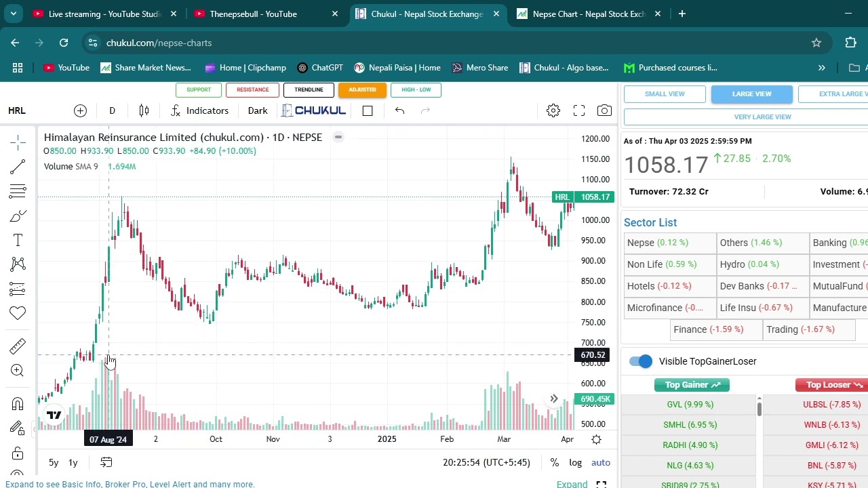Bookmark this page with the star
The width and height of the screenshot is (868, 488).
pyautogui.click(x=816, y=43)
